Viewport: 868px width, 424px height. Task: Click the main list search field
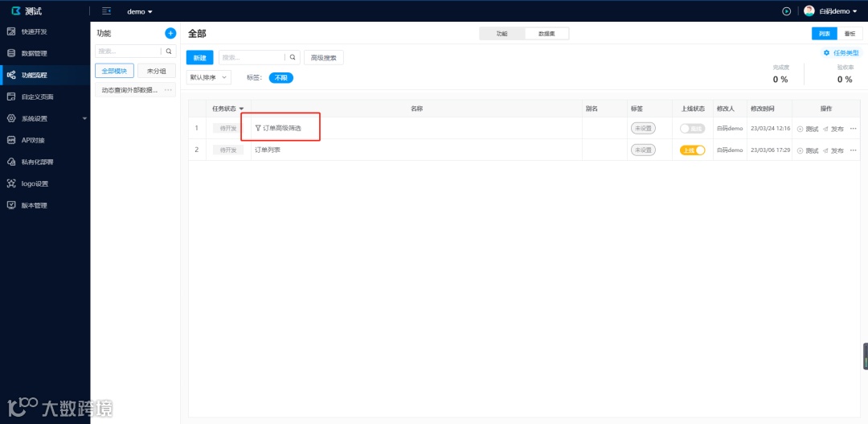tap(252, 57)
